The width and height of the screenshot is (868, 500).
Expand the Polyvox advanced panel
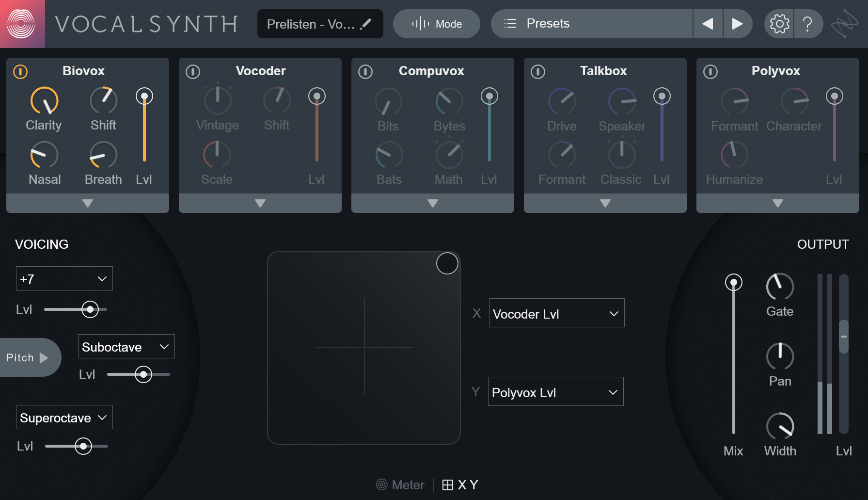778,203
